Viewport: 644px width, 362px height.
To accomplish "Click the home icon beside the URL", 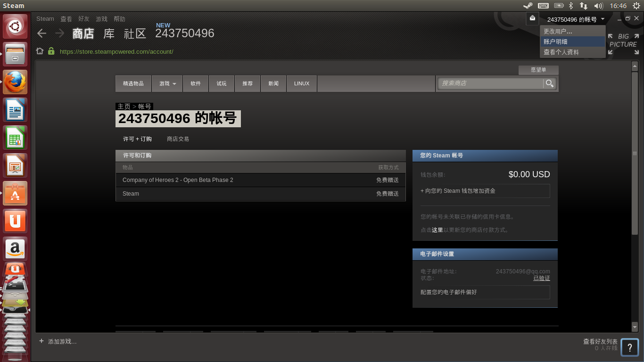I will click(40, 51).
